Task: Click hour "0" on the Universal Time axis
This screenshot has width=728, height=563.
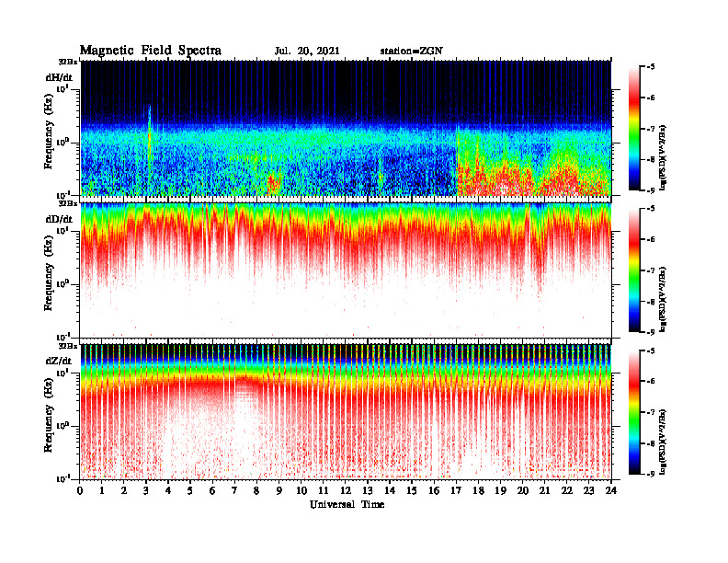Action: click(80, 490)
